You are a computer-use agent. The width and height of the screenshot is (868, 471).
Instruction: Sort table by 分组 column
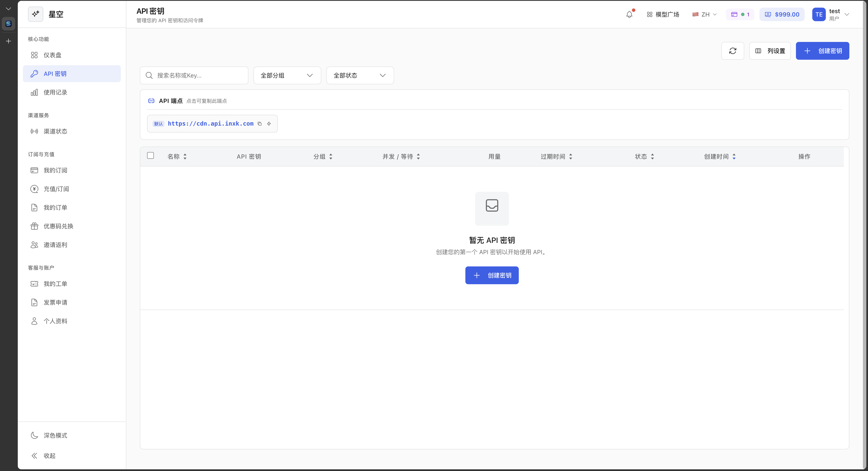coord(323,157)
